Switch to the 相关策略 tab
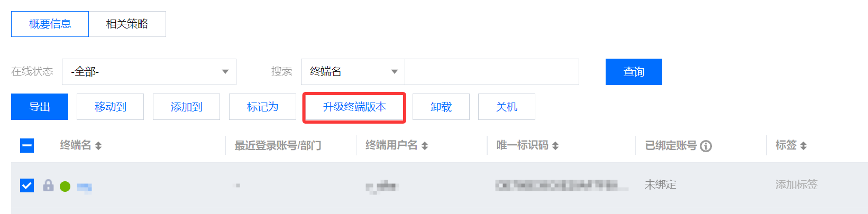Viewport: 868px width, 214px height. click(x=127, y=24)
